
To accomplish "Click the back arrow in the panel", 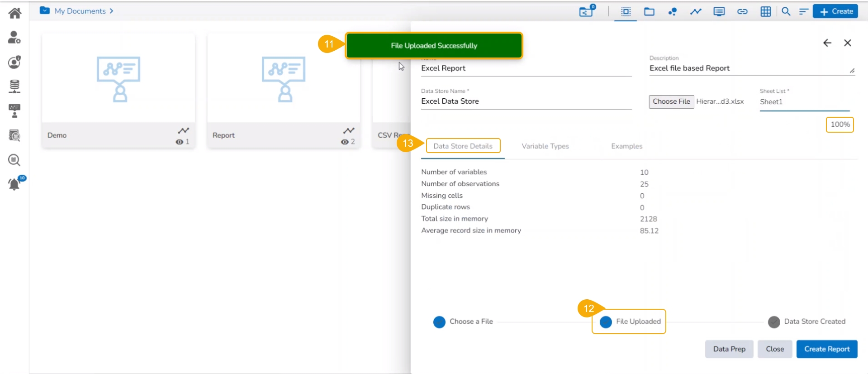I will [x=827, y=43].
